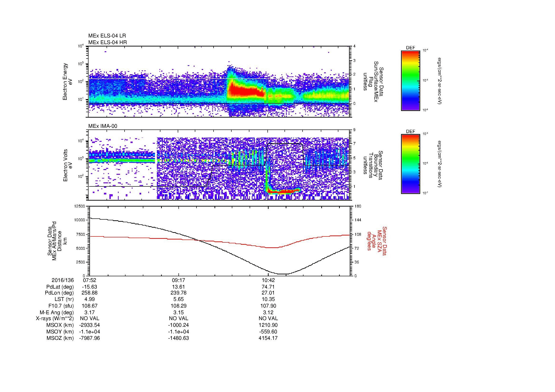This screenshot has width=555, height=392.
Task: Click the PdLon (deg) row label
Action: click(x=60, y=293)
